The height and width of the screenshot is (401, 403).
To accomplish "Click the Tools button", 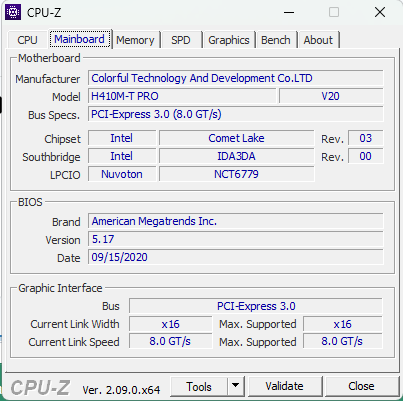I will [199, 387].
